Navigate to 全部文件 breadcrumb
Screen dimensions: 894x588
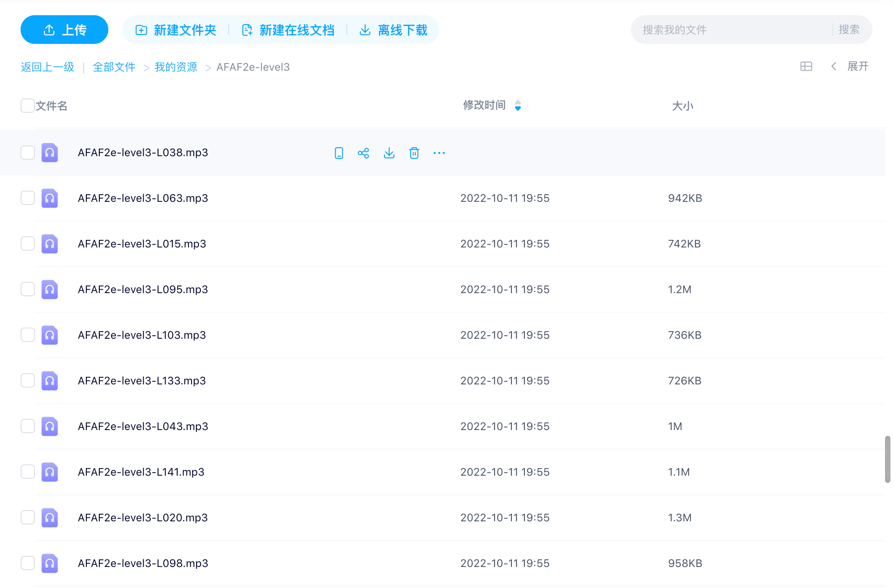click(x=114, y=67)
